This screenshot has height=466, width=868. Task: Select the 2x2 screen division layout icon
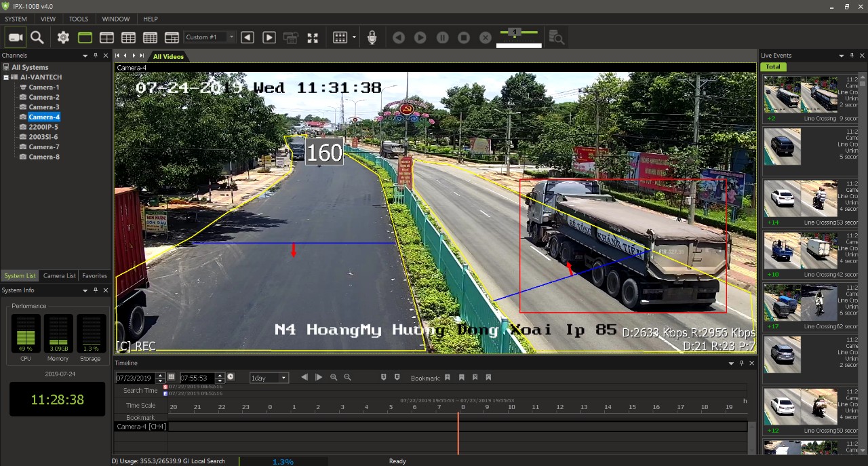106,37
